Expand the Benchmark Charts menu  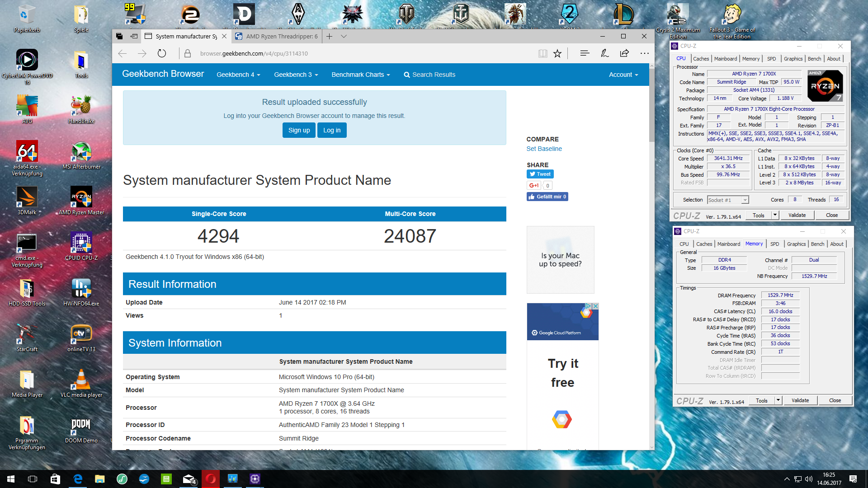tap(360, 75)
